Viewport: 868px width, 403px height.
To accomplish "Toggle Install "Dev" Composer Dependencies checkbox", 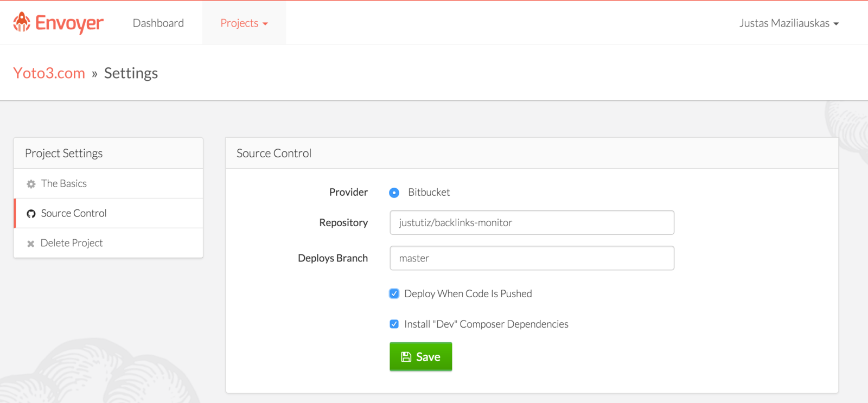I will (394, 324).
